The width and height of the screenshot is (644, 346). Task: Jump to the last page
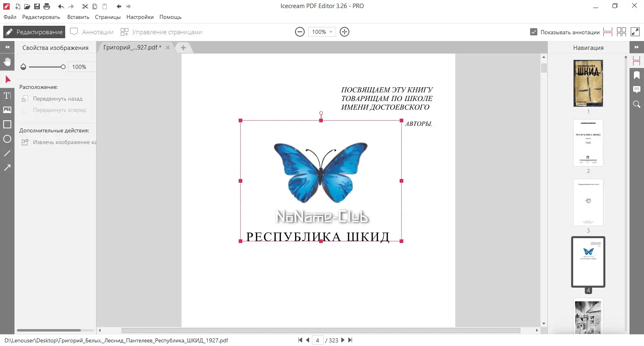tap(350, 340)
